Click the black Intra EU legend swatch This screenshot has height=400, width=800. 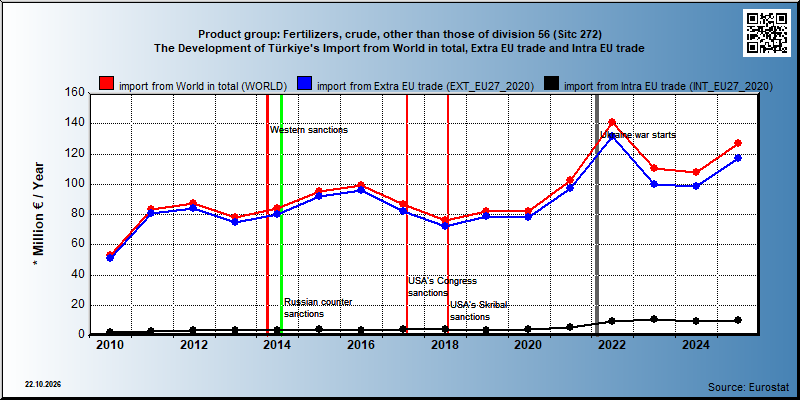pyautogui.click(x=552, y=84)
